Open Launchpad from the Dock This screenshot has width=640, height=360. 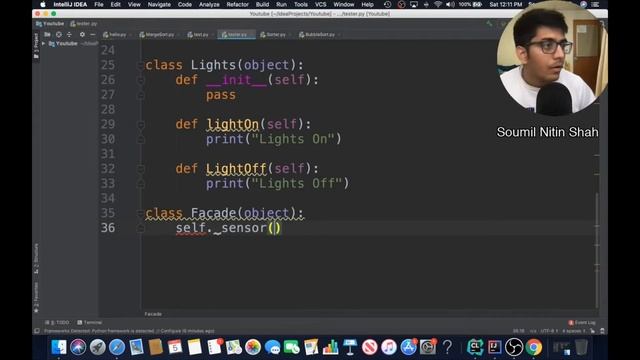pyautogui.click(x=98, y=347)
